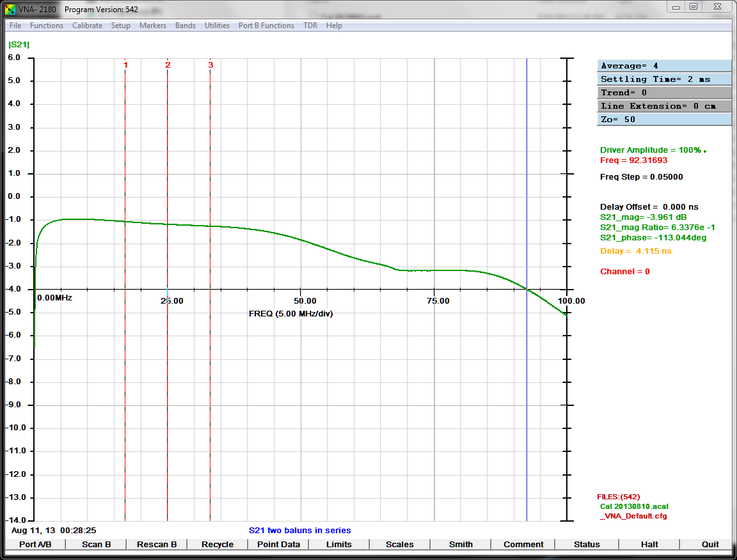Select the Average= 4 setting field

pos(664,66)
